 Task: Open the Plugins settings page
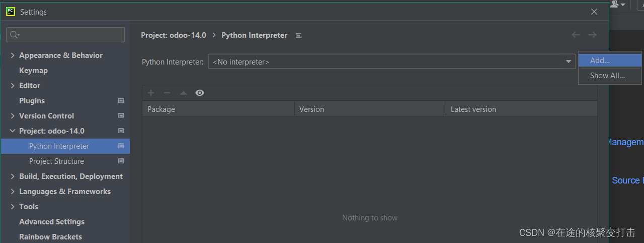(32, 101)
